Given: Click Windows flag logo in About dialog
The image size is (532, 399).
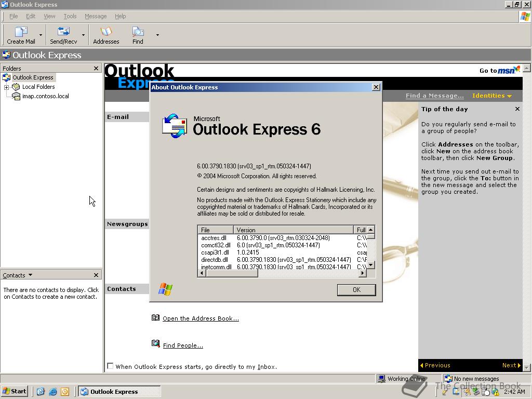Looking at the screenshot, I should click(166, 289).
